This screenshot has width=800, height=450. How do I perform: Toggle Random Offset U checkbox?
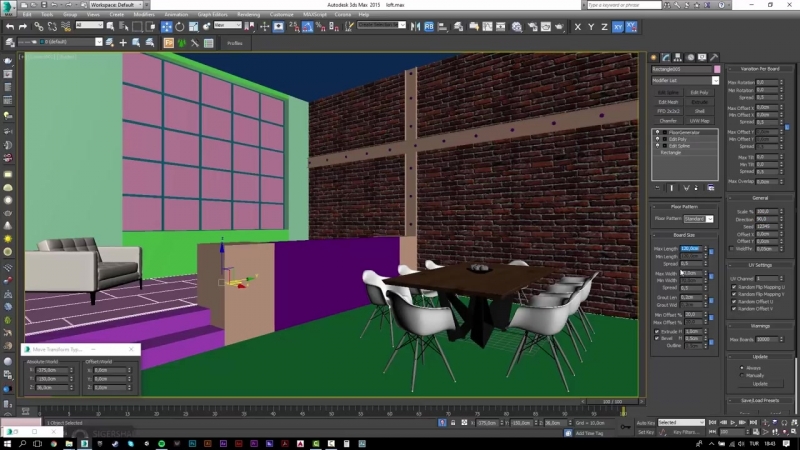(734, 302)
